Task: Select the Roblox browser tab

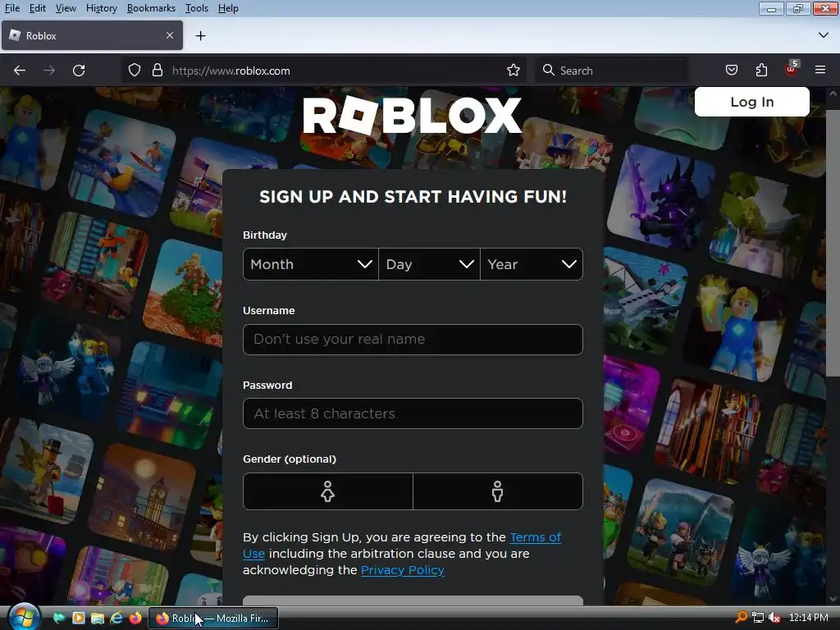Action: point(92,35)
